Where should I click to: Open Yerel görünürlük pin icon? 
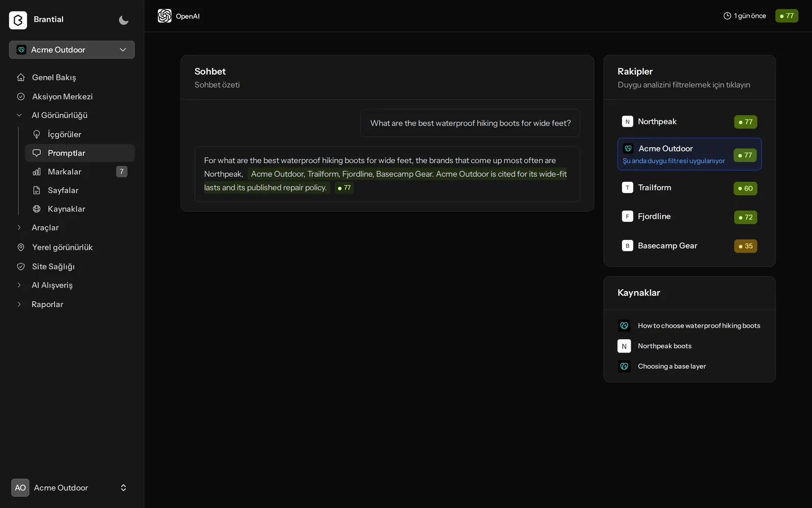point(21,247)
